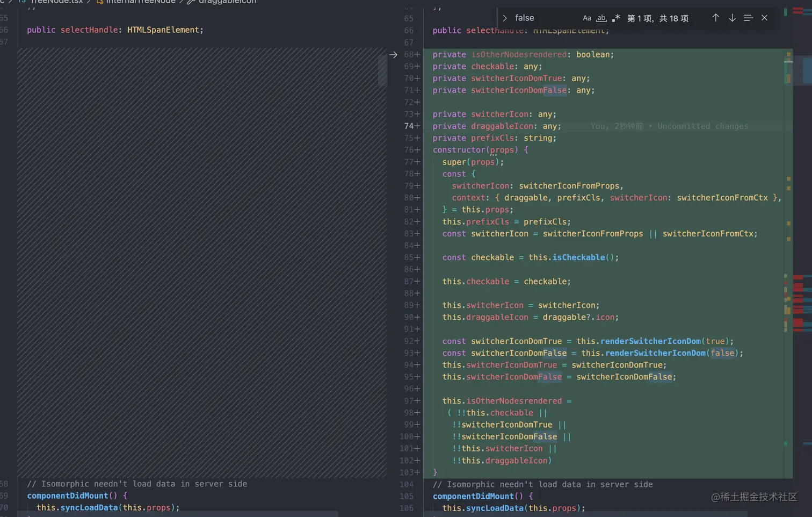812x517 pixels.
Task: Click 'switcherIcon: switcherIconFromProps,' line
Action: pos(538,186)
